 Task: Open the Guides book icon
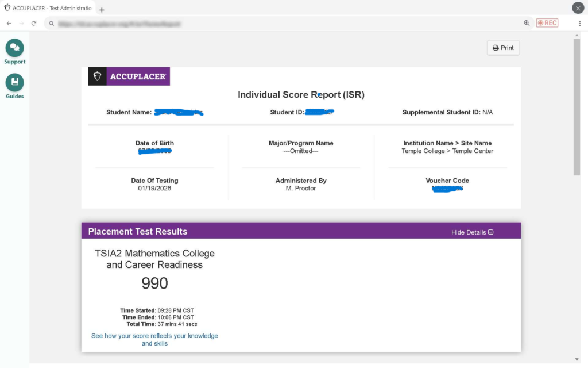coord(15,83)
